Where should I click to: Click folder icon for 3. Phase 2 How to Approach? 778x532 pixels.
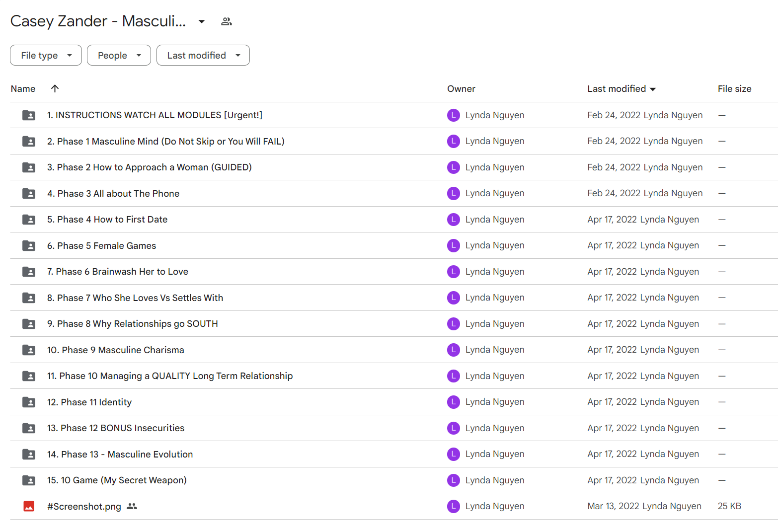point(29,167)
